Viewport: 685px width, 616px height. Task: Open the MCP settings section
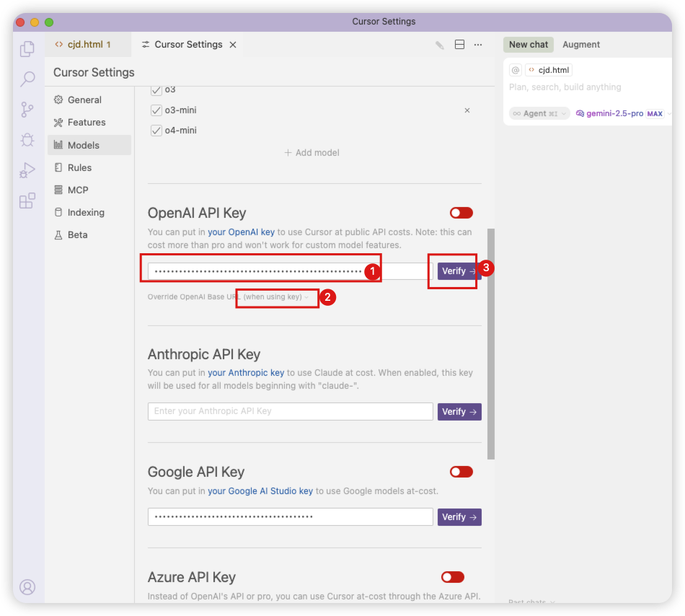tap(89, 190)
